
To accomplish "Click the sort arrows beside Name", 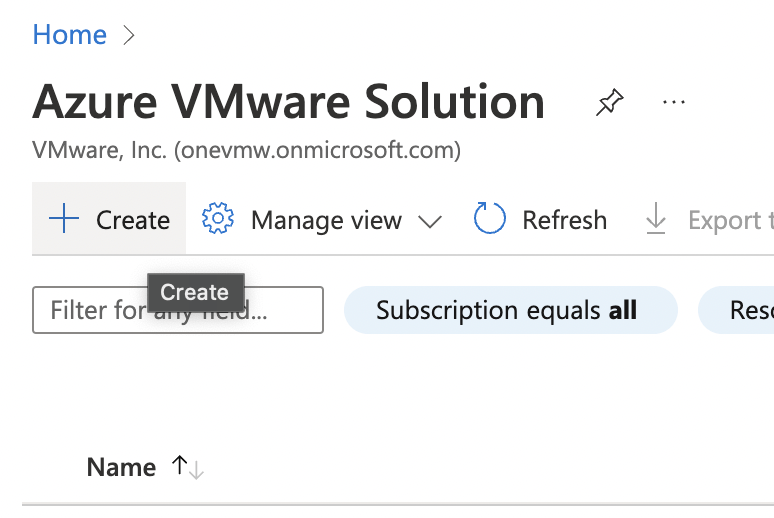I will 188,467.
